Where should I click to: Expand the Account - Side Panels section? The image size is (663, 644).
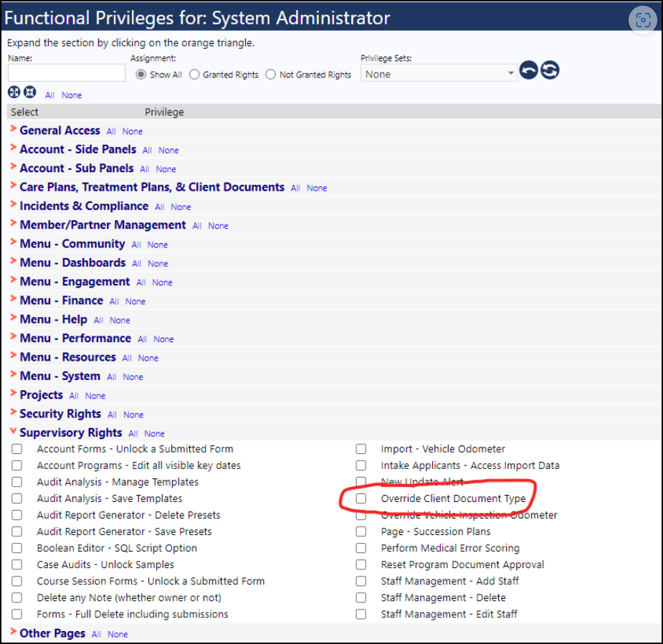click(14, 148)
